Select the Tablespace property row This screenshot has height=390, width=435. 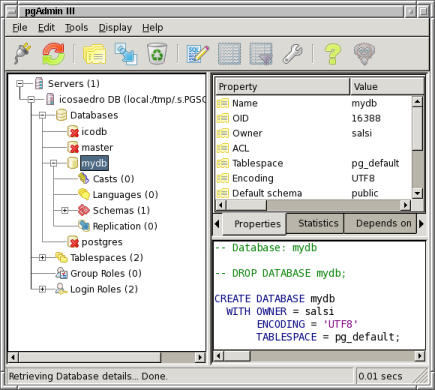click(314, 163)
